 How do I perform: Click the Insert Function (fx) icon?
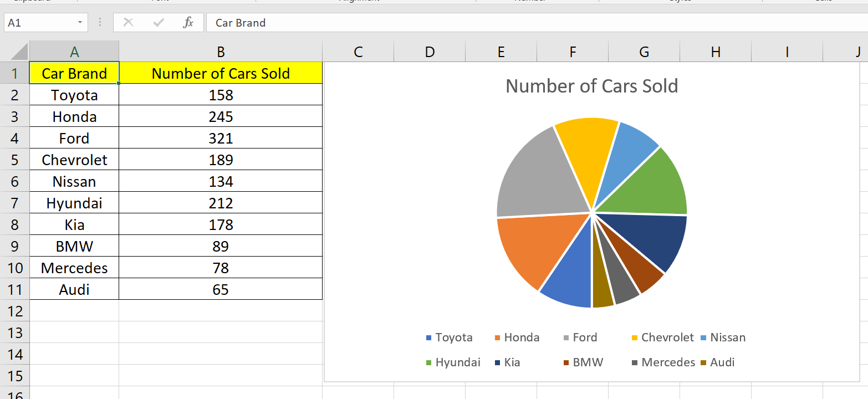click(x=188, y=23)
